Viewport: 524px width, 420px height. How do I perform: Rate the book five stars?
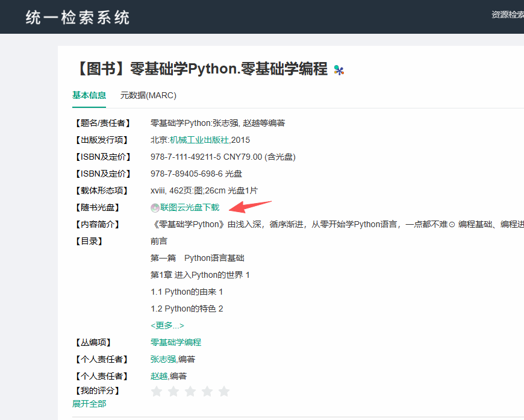click(224, 392)
